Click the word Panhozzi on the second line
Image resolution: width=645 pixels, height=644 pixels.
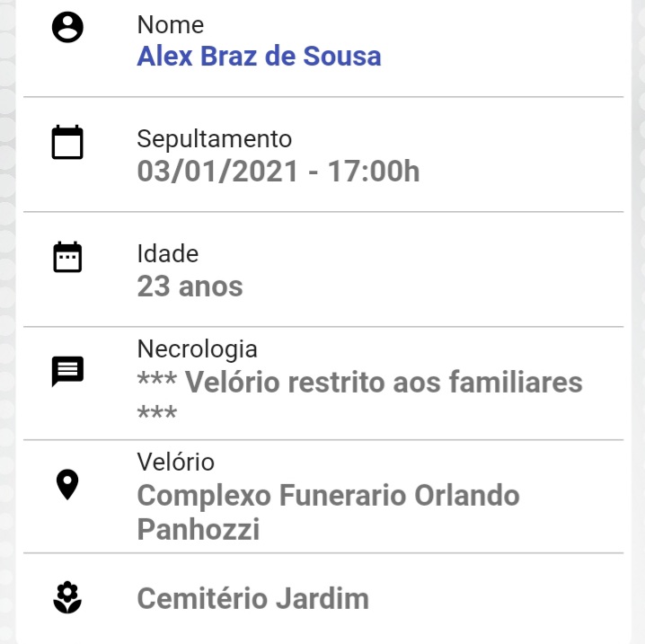(x=199, y=529)
